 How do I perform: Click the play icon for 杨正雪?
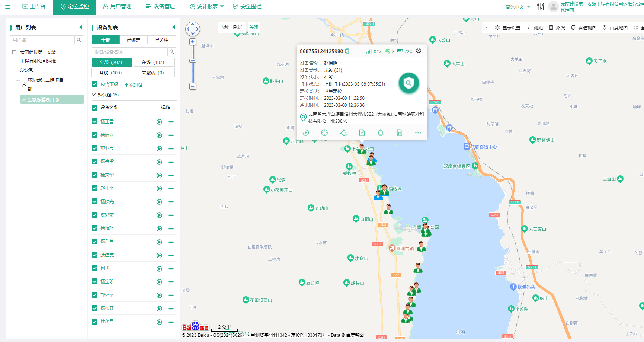click(x=159, y=122)
